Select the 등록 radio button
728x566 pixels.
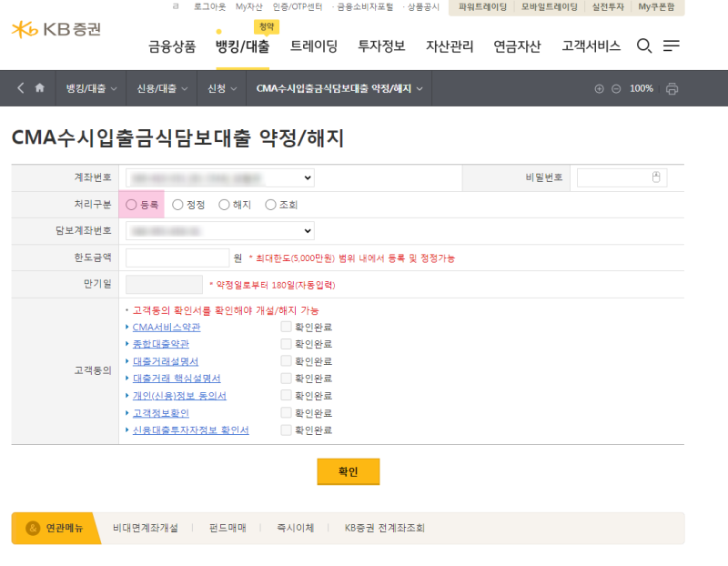[x=132, y=204]
